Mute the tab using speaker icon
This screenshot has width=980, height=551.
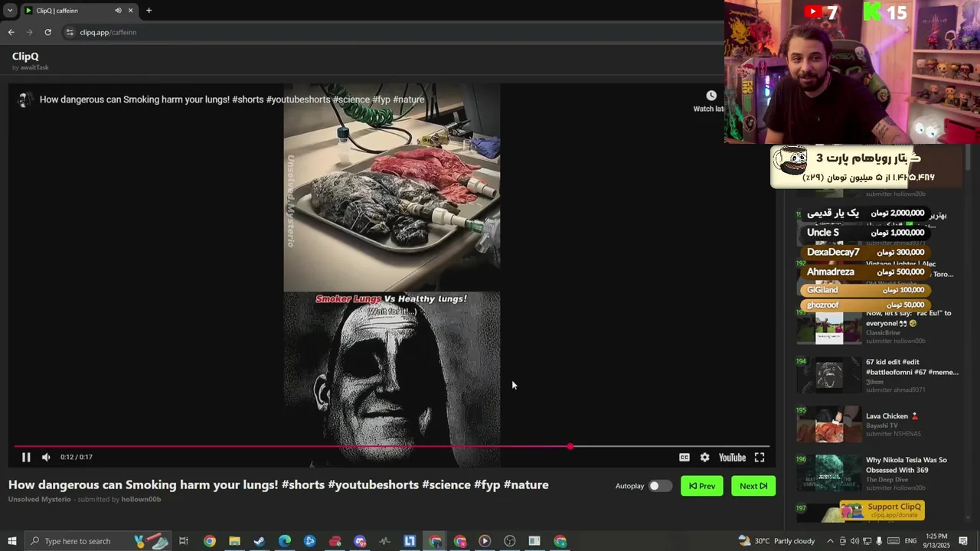118,11
